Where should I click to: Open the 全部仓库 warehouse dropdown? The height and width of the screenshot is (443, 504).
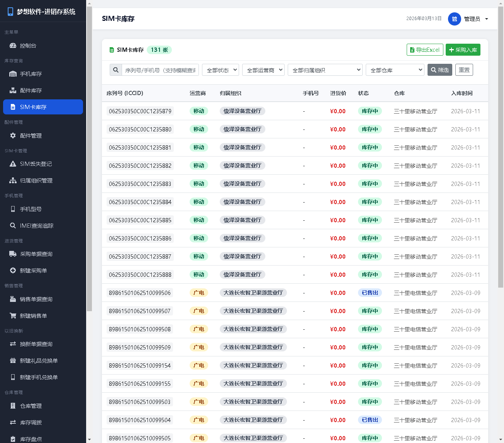pos(395,70)
